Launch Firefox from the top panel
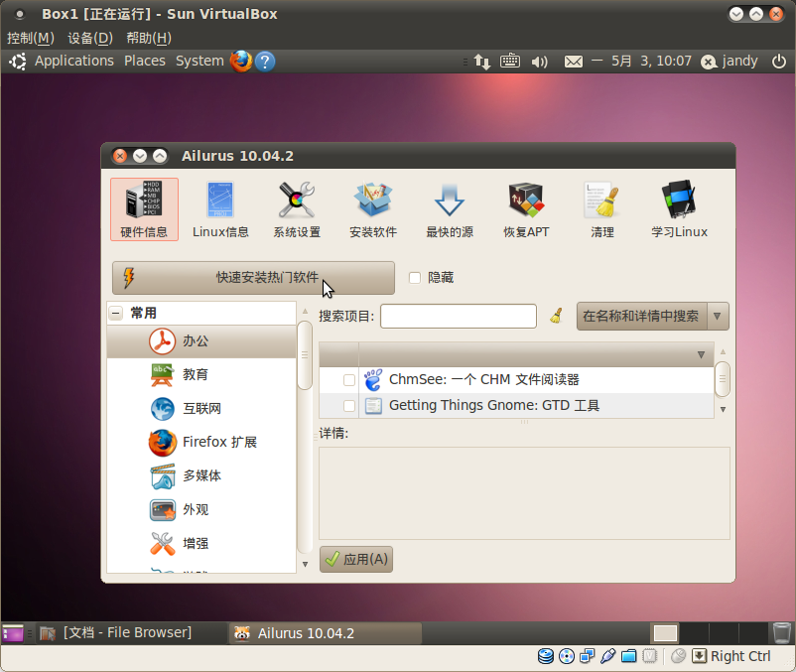This screenshot has width=796, height=672. (x=241, y=62)
